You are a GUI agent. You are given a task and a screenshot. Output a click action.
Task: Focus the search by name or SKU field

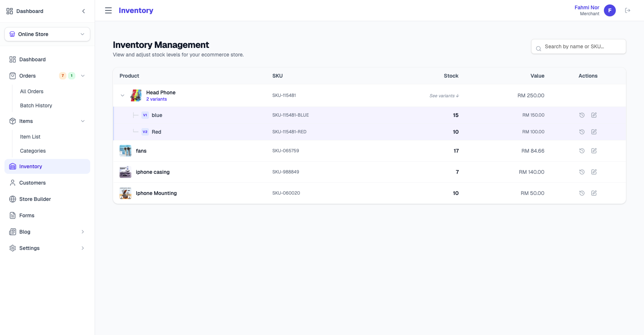(583, 46)
